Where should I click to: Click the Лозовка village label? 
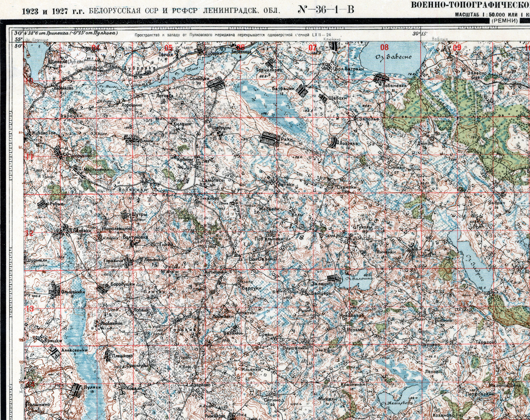[348, 144]
